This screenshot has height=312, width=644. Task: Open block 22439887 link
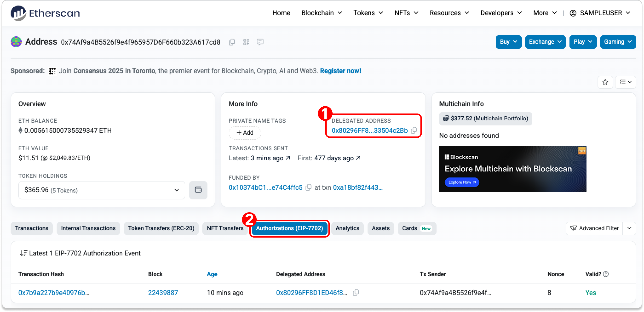point(163,292)
